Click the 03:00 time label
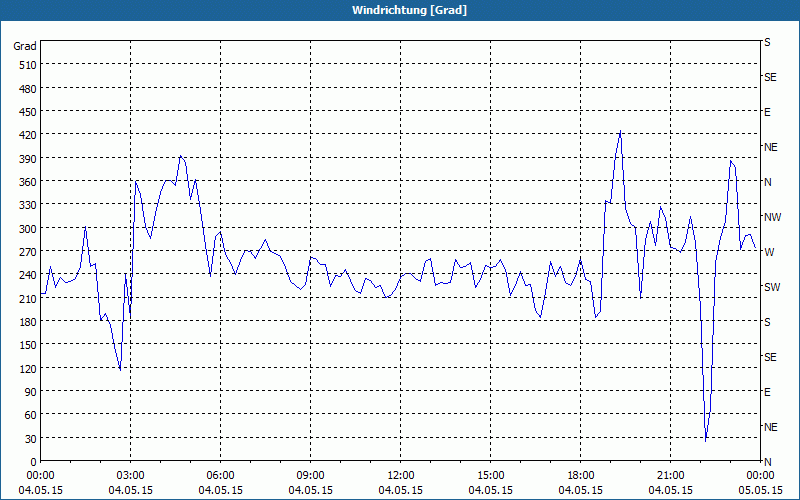This screenshot has width=800, height=500. (x=131, y=476)
